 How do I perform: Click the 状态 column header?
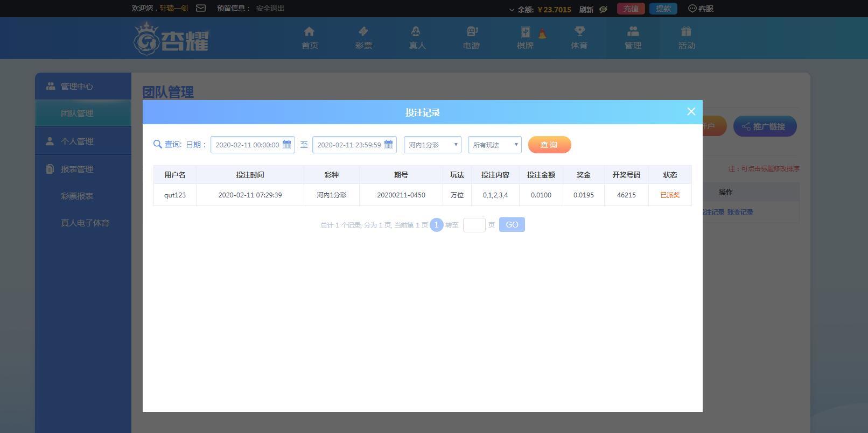(x=670, y=175)
